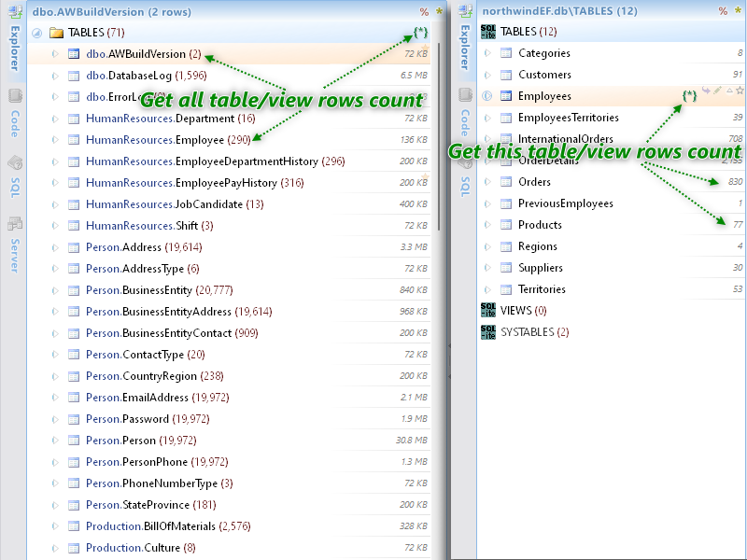747x560 pixels.
Task: Click the % icon in the northwindEF panel header
Action: (723, 11)
